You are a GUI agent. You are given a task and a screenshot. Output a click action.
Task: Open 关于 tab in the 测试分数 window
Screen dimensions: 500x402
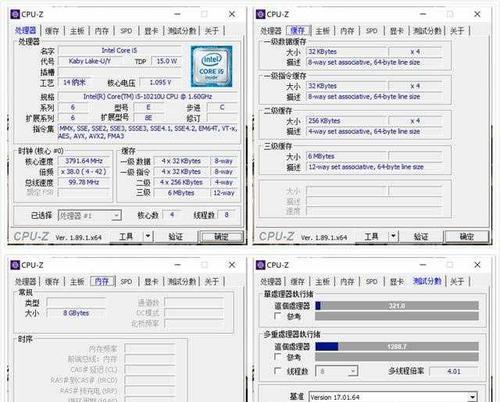click(x=457, y=281)
